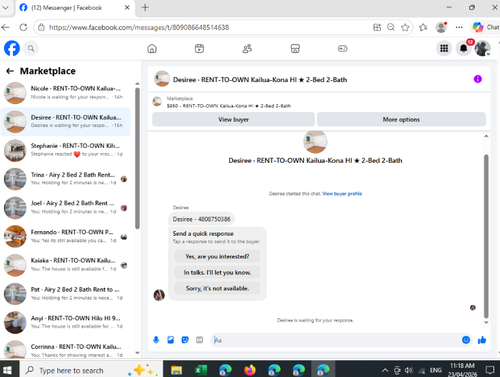This screenshot has height=377, width=500.
Task: Open Stephanie's RENT-TO-OWN Kihei conversation
Action: pyautogui.click(x=66, y=150)
